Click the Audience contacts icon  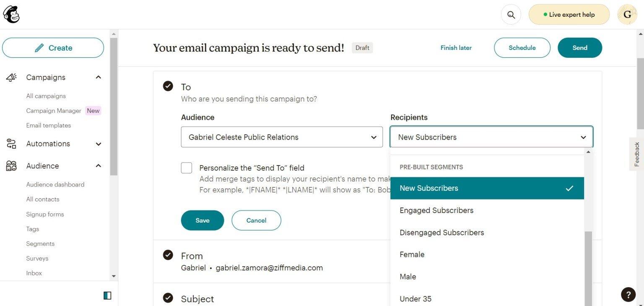point(11,166)
